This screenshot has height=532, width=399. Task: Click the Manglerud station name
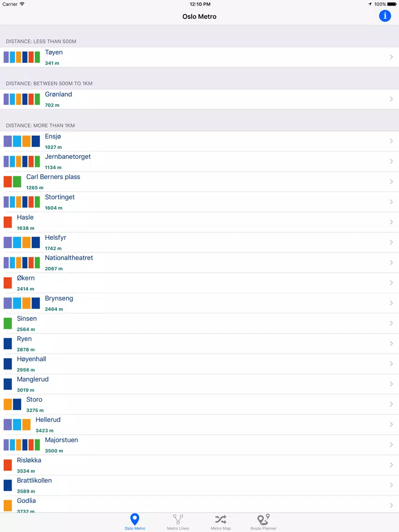(x=33, y=379)
